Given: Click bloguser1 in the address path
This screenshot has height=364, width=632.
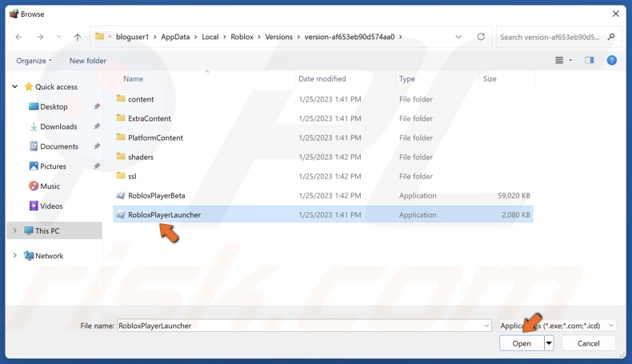Looking at the screenshot, I should point(132,37).
